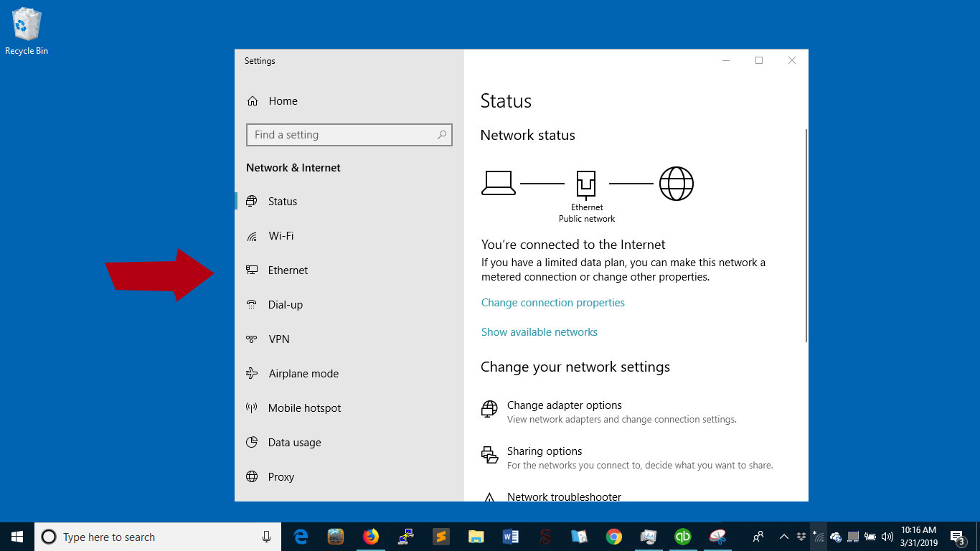980x551 pixels.
Task: Open Sublime Text from taskbar
Action: pyautogui.click(x=440, y=537)
